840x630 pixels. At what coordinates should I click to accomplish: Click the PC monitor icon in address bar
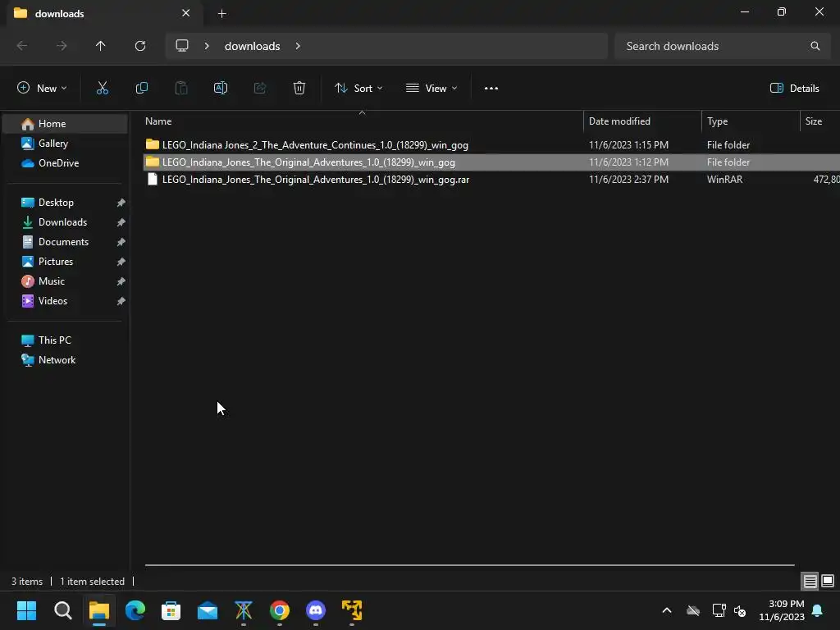tap(182, 46)
